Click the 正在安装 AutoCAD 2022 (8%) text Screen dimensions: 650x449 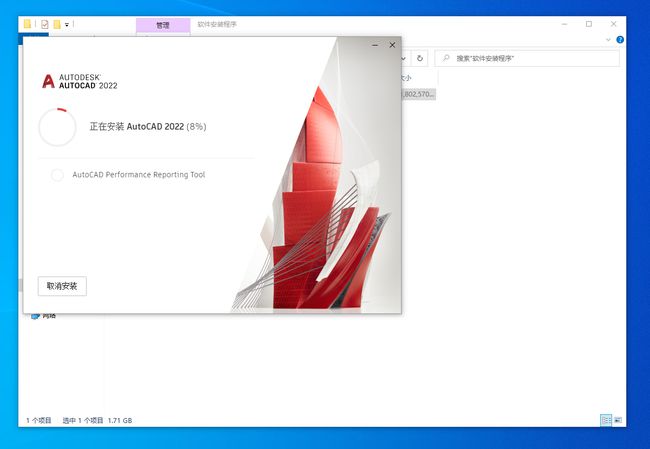click(148, 126)
